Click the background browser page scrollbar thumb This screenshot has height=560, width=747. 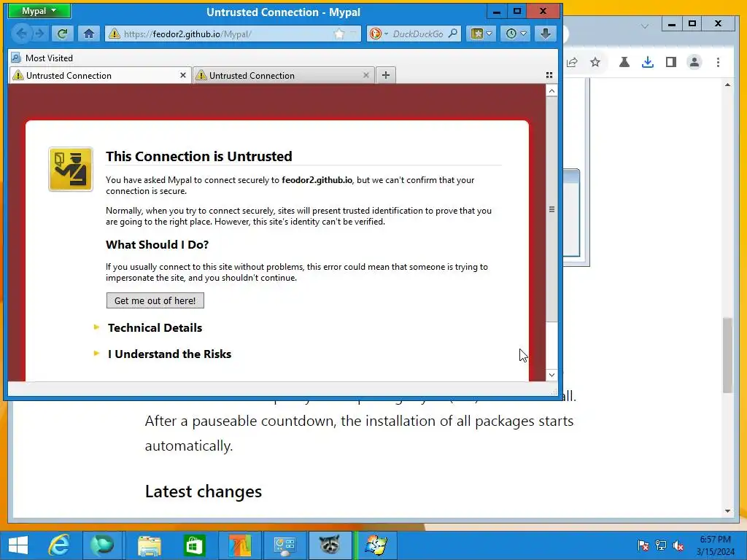(727, 355)
